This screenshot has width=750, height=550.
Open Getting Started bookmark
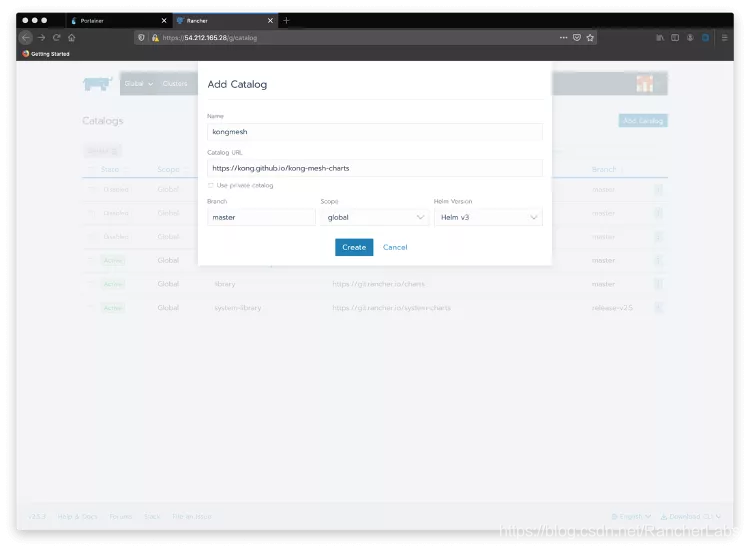pyautogui.click(x=46, y=54)
